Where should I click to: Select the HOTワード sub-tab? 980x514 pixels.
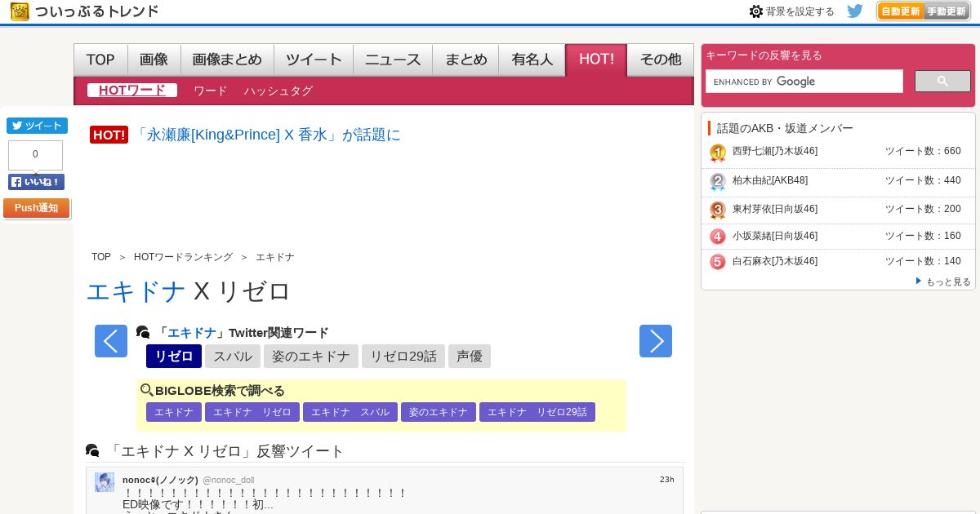[x=132, y=91]
